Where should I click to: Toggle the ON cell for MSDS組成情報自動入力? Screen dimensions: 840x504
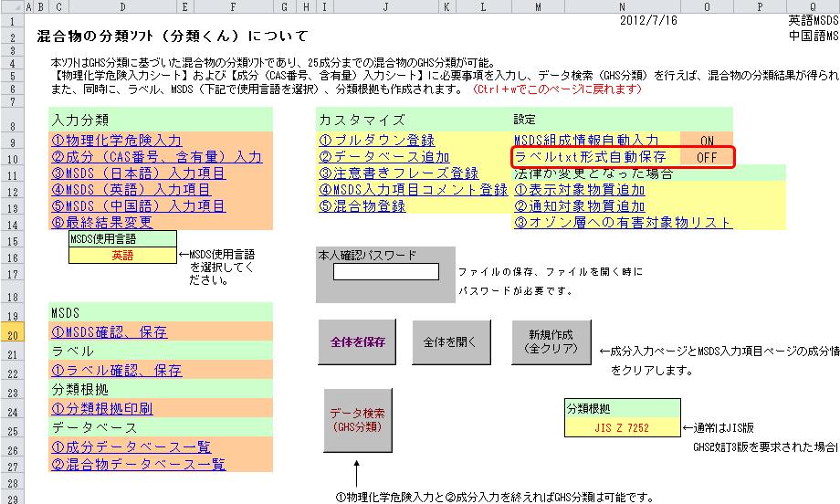[707, 141]
